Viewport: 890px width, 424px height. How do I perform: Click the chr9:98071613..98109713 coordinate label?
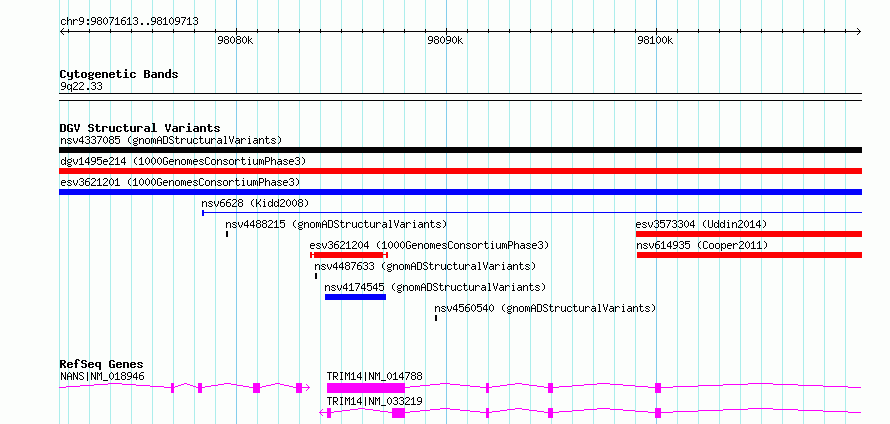pyautogui.click(x=129, y=22)
